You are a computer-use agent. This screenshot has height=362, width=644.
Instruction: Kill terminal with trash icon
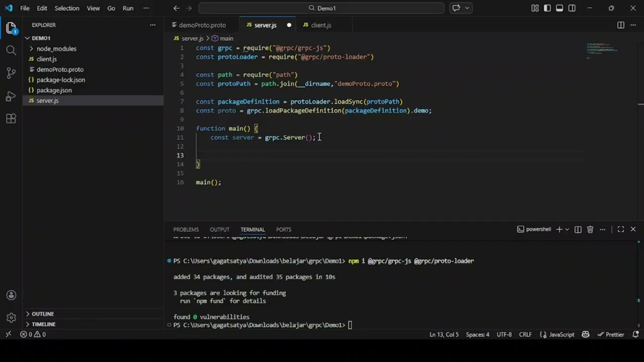pos(590,229)
